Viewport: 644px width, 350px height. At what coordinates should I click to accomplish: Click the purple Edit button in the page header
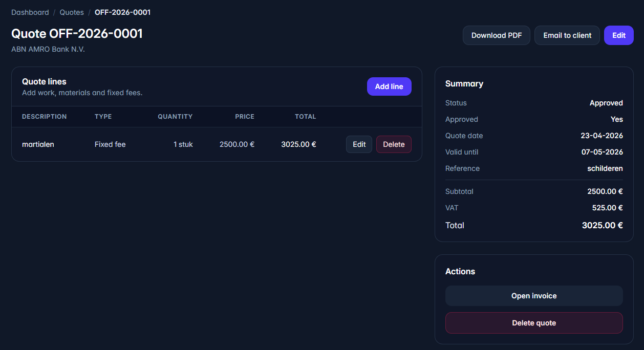pyautogui.click(x=619, y=35)
